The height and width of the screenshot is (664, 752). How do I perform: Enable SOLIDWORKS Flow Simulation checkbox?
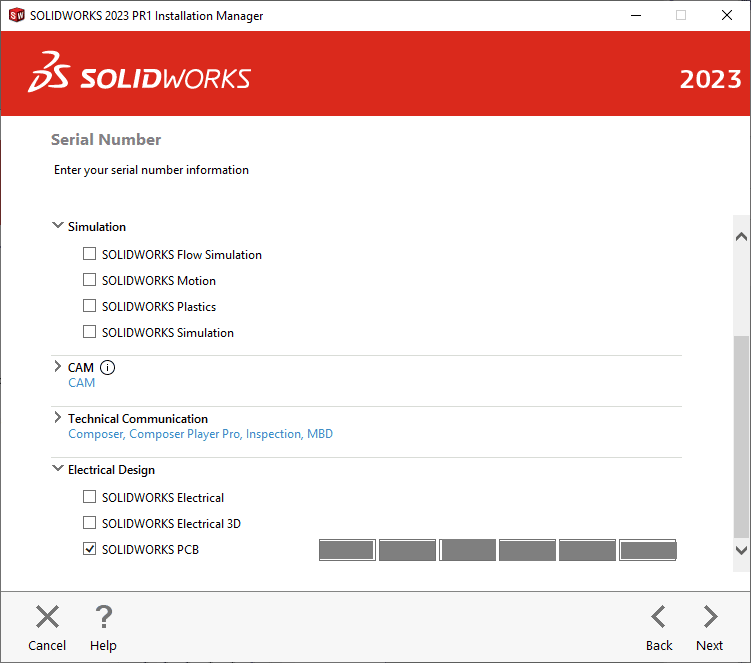90,254
